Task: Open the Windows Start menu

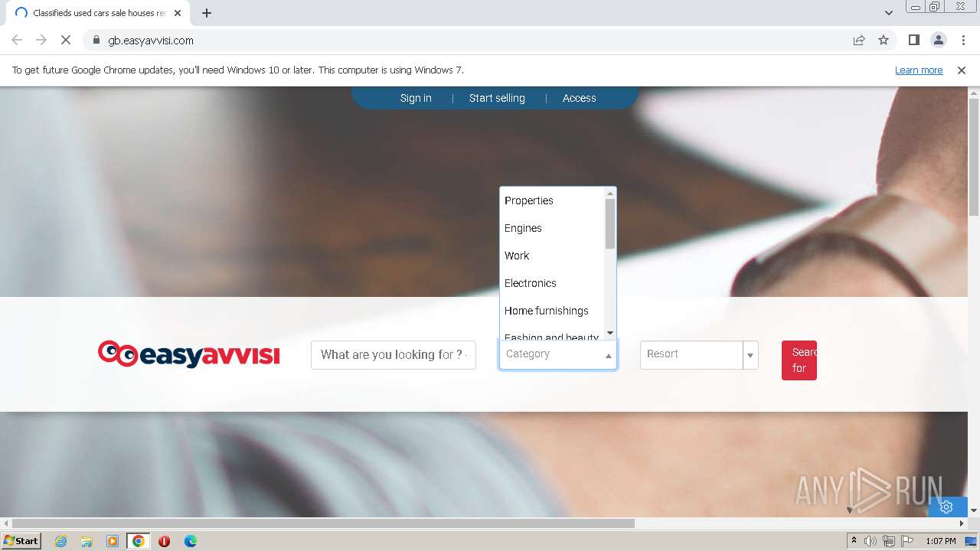Action: click(x=21, y=541)
